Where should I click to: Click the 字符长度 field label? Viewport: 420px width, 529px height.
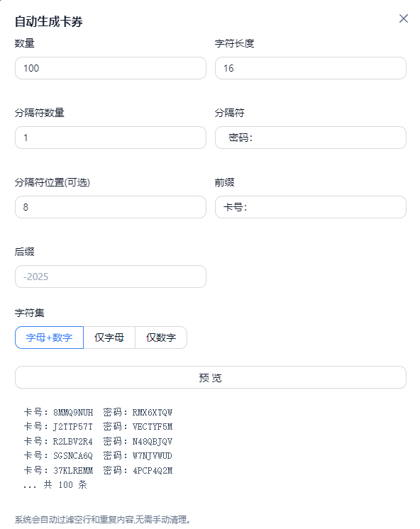(x=234, y=43)
